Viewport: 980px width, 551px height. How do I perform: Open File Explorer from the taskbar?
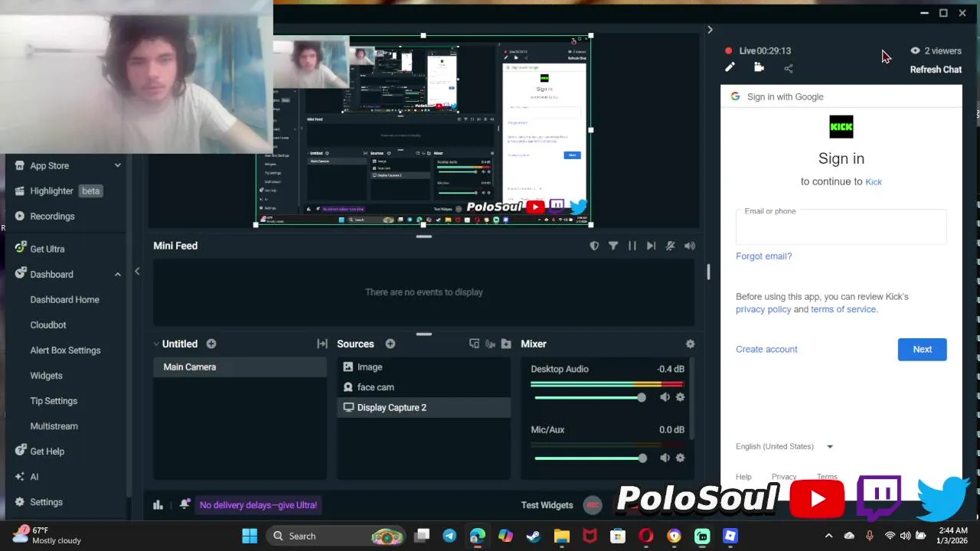coord(562,536)
